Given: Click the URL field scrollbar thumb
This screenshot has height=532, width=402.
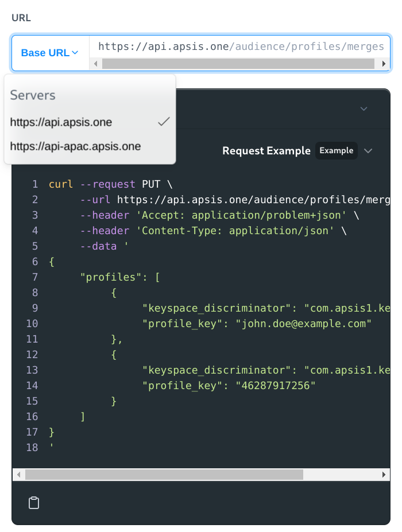Looking at the screenshot, I should point(238,64).
